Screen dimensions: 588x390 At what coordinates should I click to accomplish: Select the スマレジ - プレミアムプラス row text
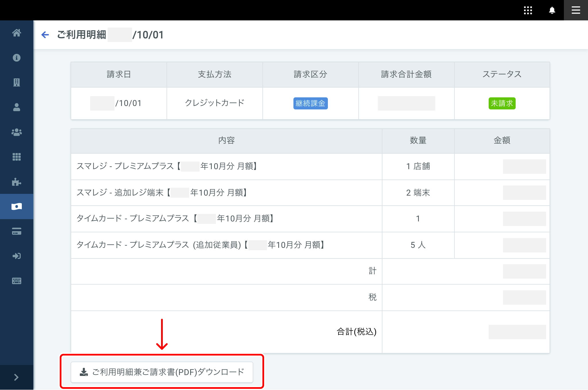[167, 166]
